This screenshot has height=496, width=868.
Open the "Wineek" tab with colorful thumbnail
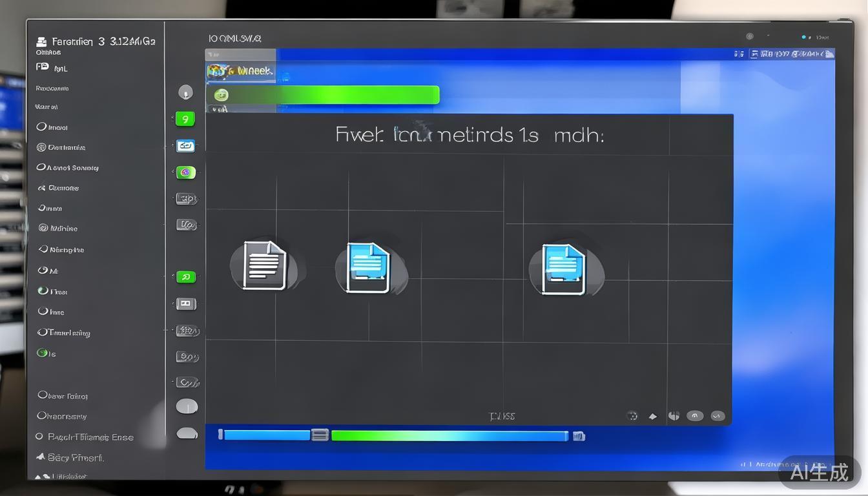241,71
